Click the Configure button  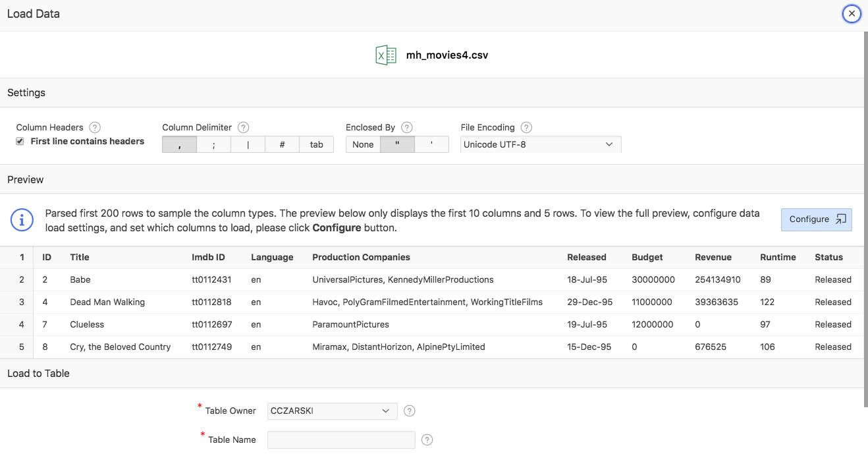pos(816,219)
